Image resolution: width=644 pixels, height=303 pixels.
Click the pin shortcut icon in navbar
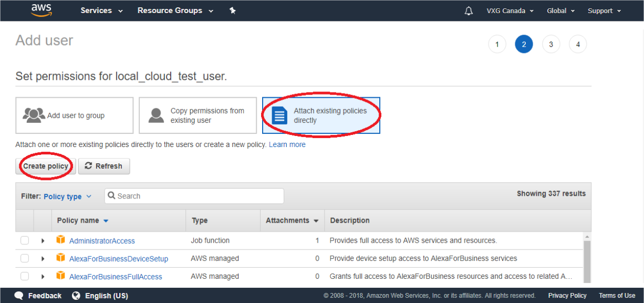point(233,11)
